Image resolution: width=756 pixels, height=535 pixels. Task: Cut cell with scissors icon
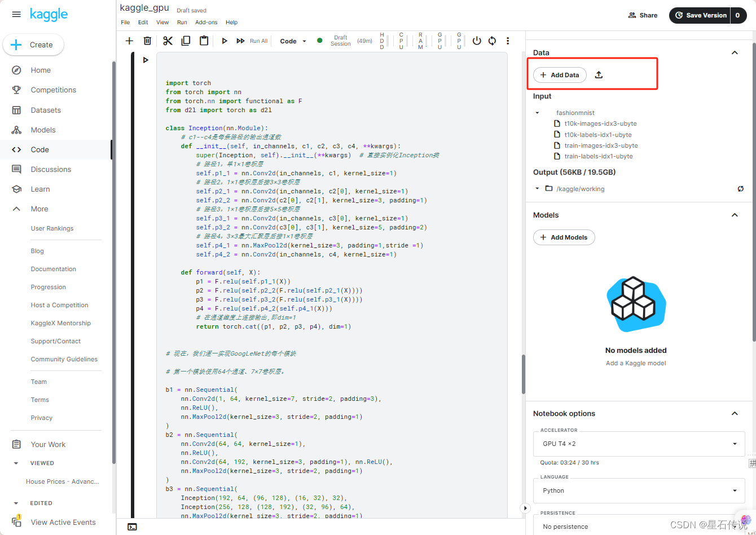(x=168, y=41)
